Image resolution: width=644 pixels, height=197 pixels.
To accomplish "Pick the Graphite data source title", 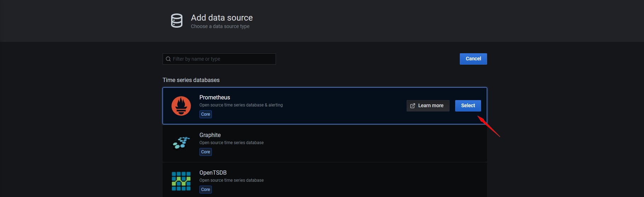I will (210, 135).
